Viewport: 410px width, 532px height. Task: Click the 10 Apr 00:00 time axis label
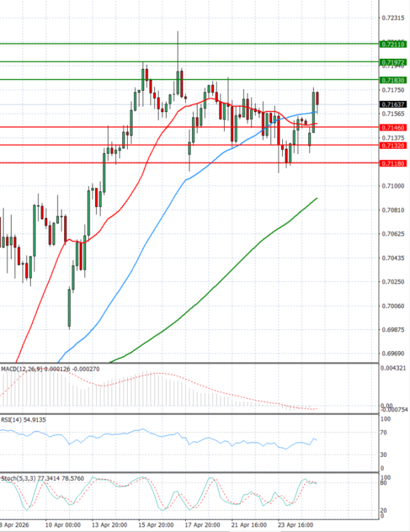64,525
